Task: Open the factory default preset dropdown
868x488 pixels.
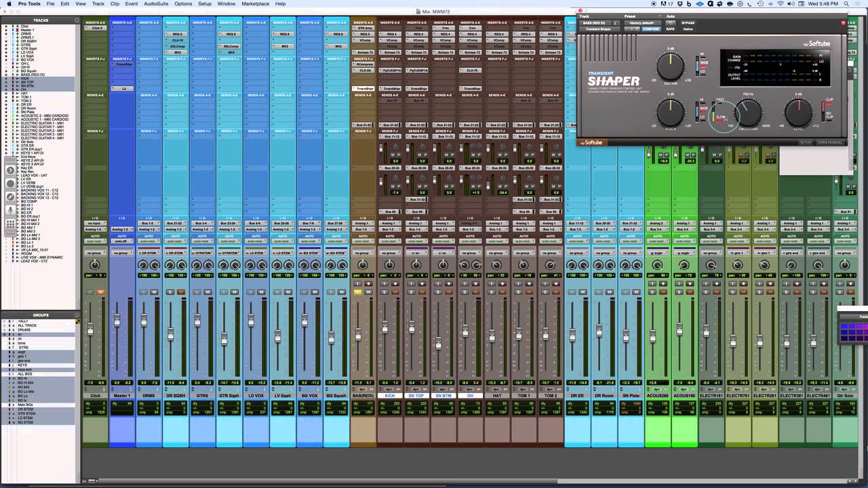Action: tap(642, 23)
